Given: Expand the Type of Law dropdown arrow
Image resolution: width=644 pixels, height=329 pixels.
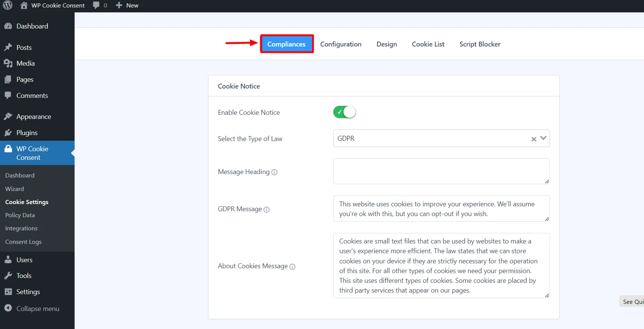Looking at the screenshot, I should click(x=543, y=138).
